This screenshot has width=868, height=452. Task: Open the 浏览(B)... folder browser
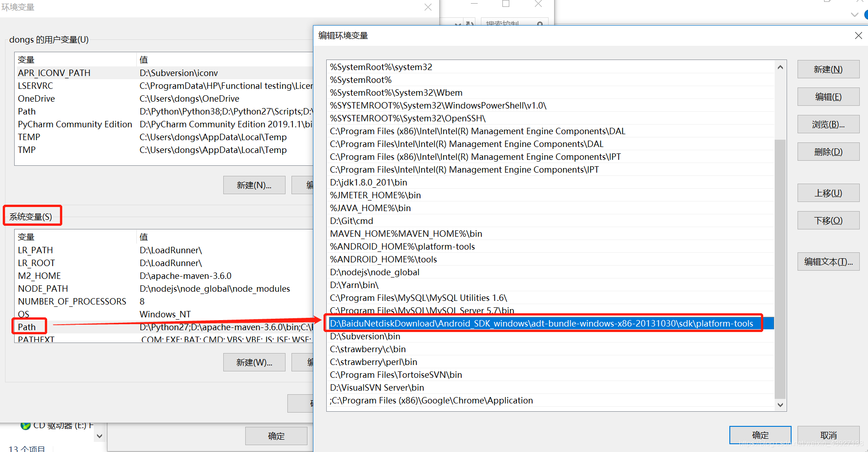click(x=828, y=125)
